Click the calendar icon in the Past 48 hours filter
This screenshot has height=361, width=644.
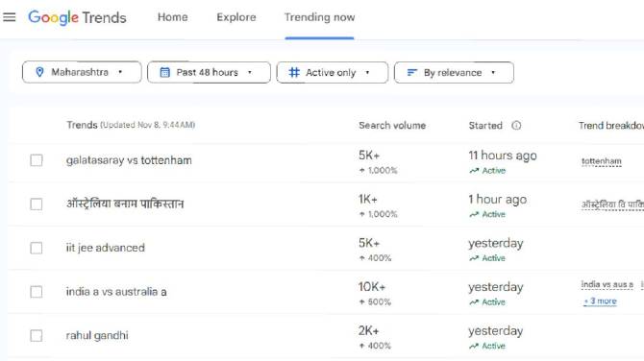click(164, 73)
